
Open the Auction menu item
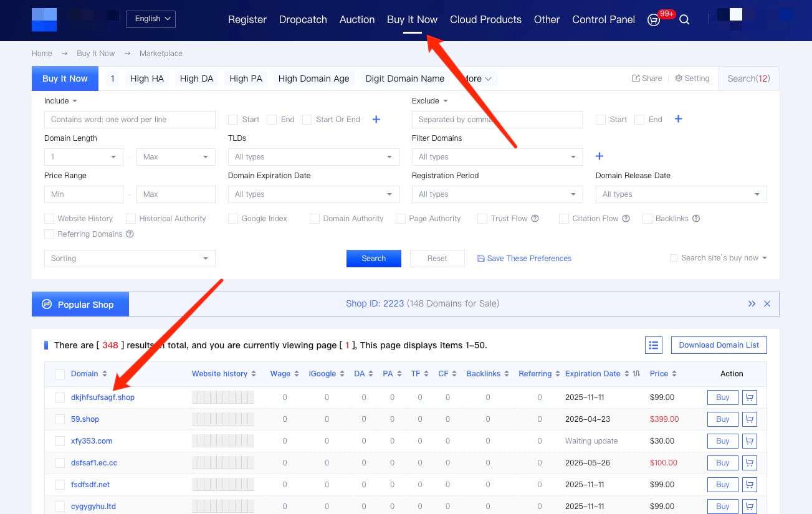[x=356, y=20]
